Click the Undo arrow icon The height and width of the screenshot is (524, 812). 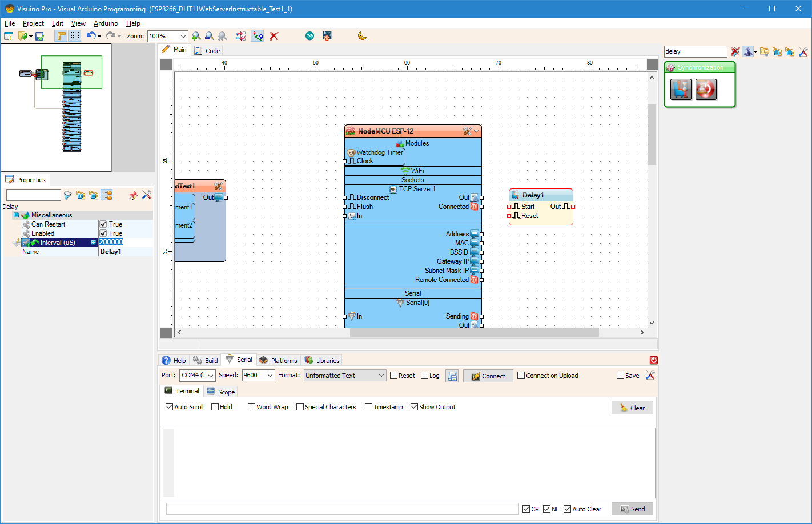point(91,35)
